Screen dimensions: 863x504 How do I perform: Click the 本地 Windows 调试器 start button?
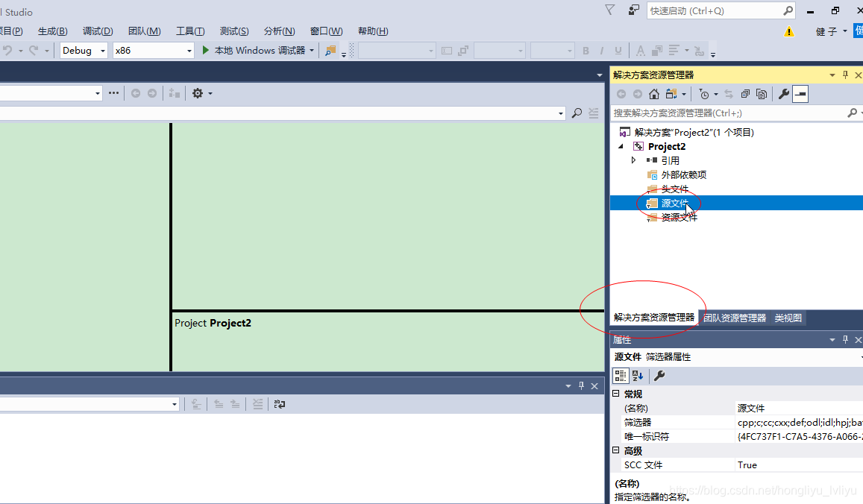click(254, 51)
